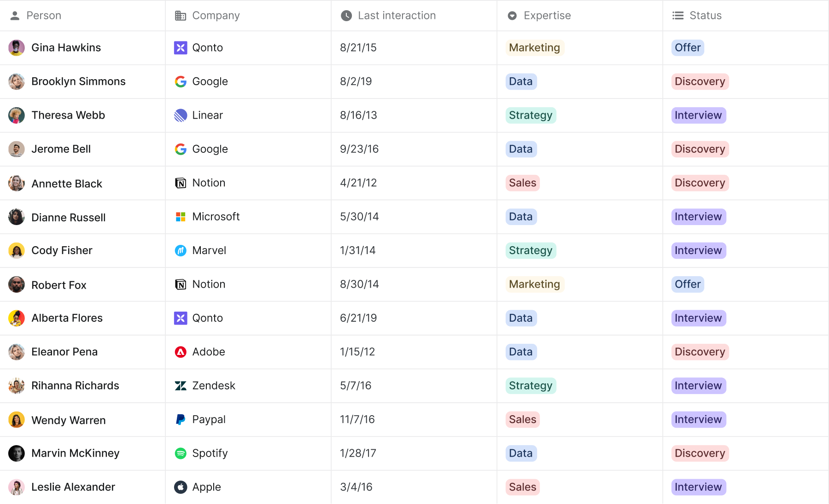829x504 pixels.
Task: Click the Qonto logo in Gina Hawkins row
Action: click(x=181, y=48)
